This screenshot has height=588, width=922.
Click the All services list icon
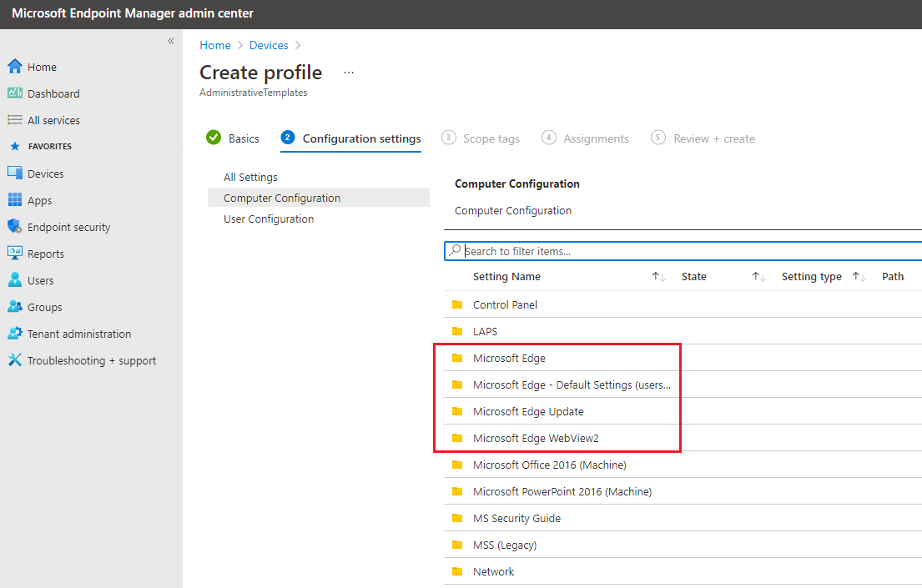pyautogui.click(x=15, y=120)
